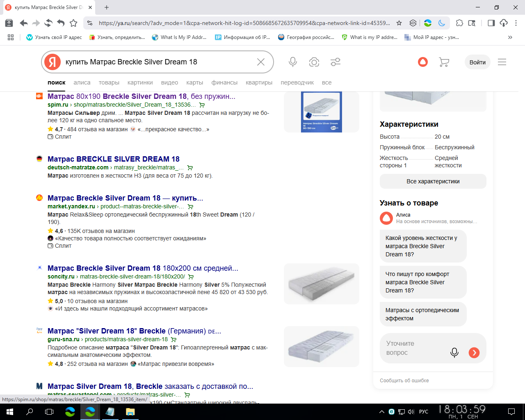Open the 'What Is My IP Addr...' bookmark
This screenshot has height=420, width=525.
point(179,37)
